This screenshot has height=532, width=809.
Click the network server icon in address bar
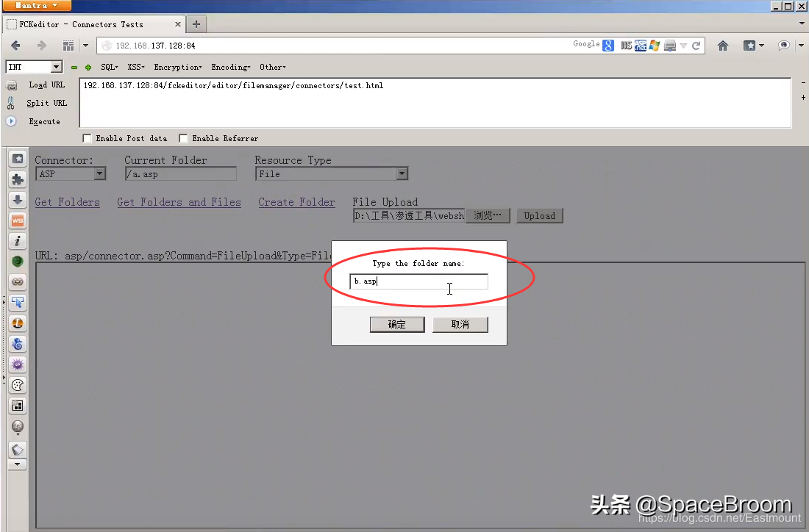click(670, 46)
